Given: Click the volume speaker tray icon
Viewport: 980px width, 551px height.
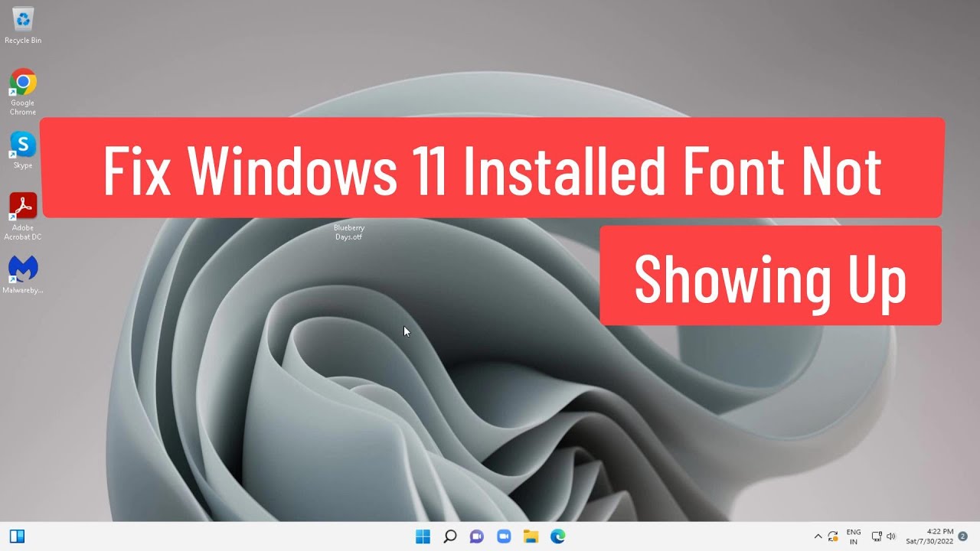Looking at the screenshot, I should (x=891, y=536).
